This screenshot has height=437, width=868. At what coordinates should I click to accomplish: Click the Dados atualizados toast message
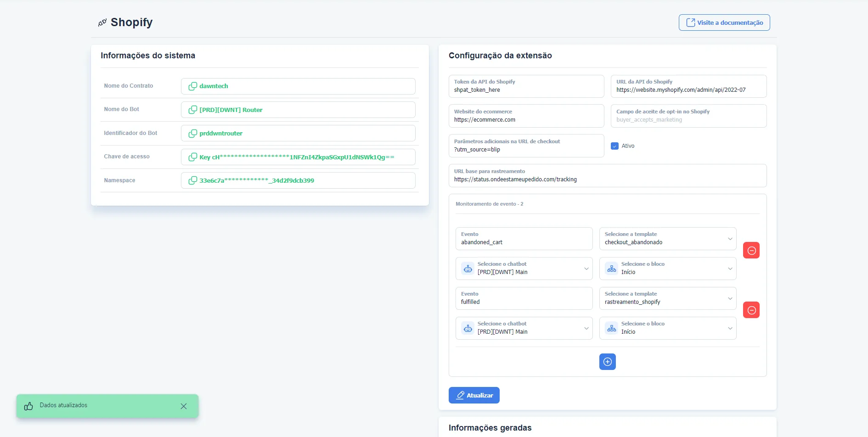pyautogui.click(x=63, y=405)
